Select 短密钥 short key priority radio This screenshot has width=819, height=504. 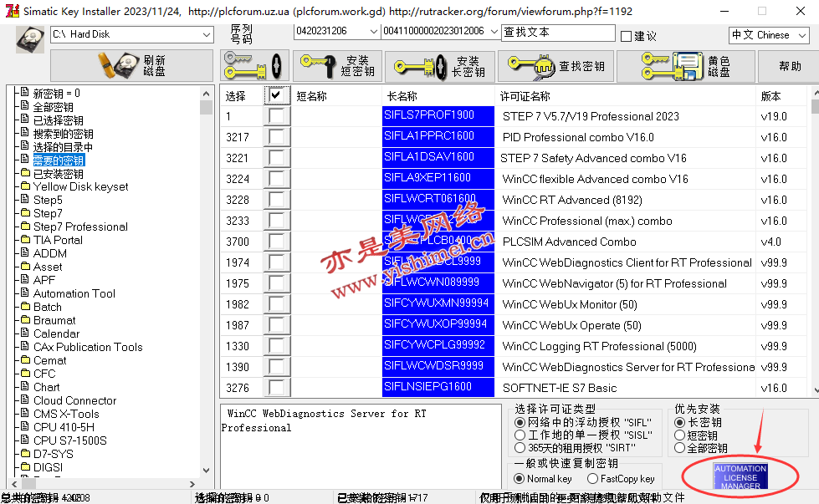tap(679, 435)
